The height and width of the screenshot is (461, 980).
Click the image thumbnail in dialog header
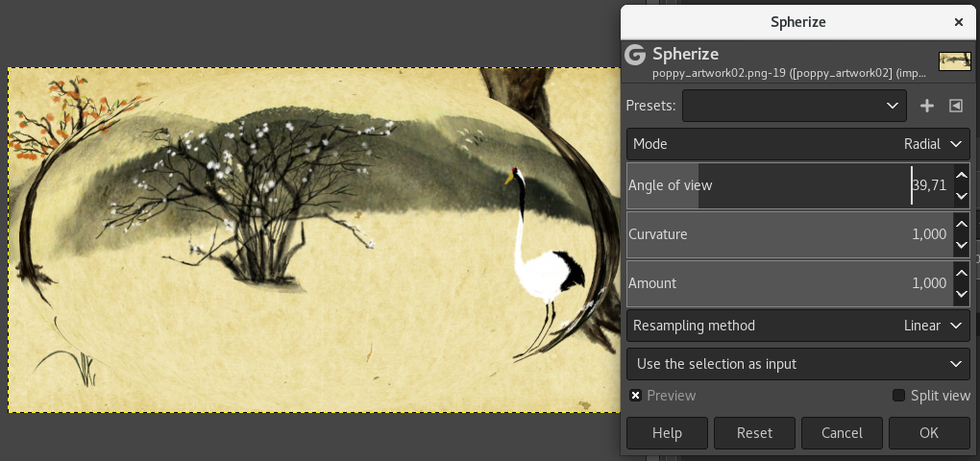954,61
